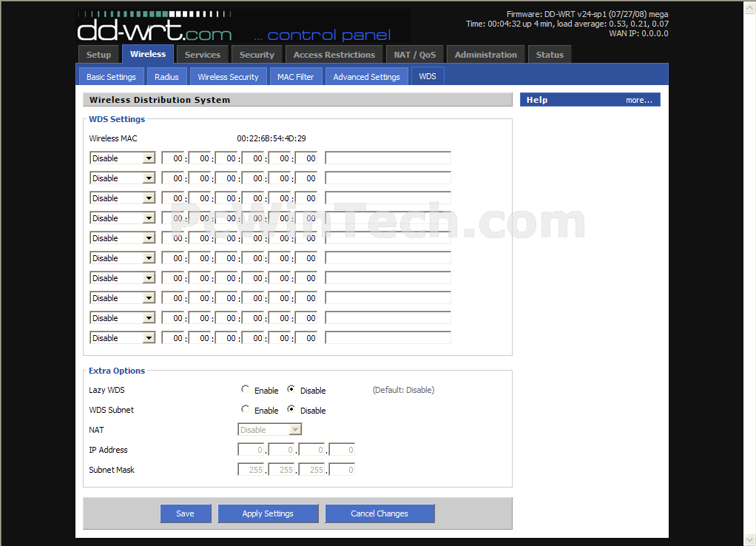This screenshot has width=756, height=546.
Task: Select Disable for Lazy WDS
Action: (291, 389)
